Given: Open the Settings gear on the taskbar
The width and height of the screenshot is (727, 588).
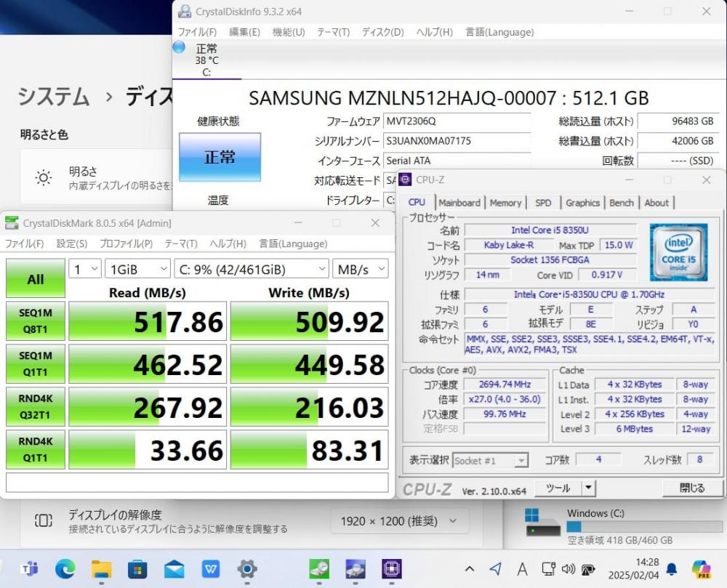Looking at the screenshot, I should click(x=247, y=568).
